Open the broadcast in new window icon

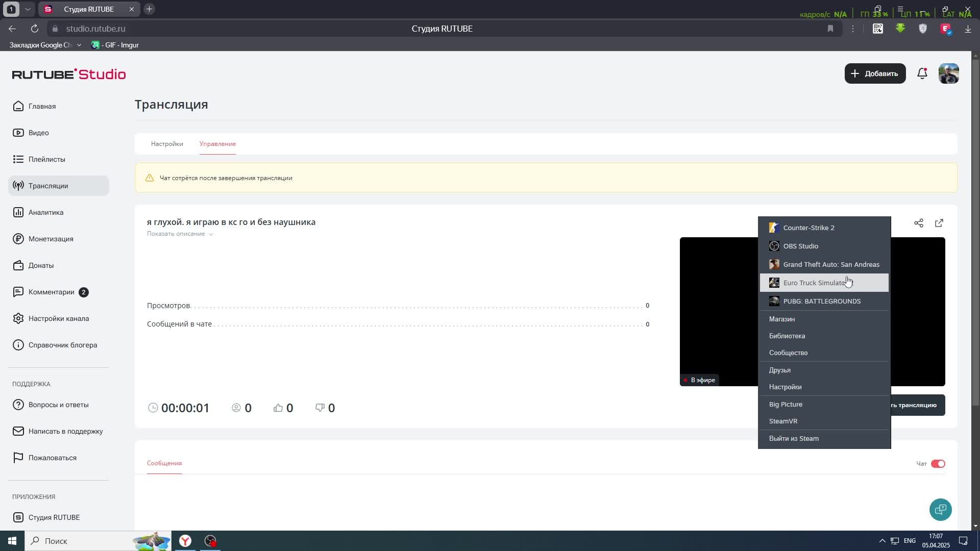pos(939,223)
